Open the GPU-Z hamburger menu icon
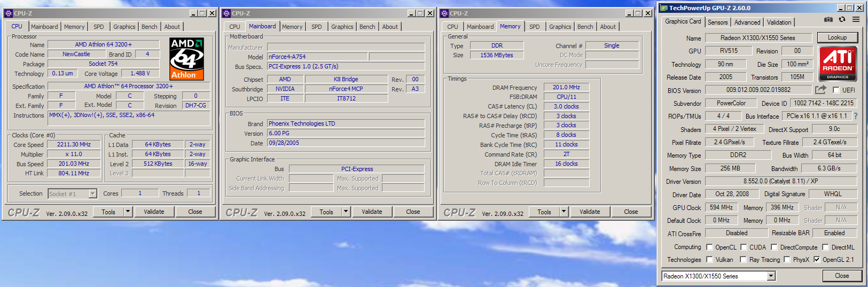The width and height of the screenshot is (868, 287). tap(856, 20)
